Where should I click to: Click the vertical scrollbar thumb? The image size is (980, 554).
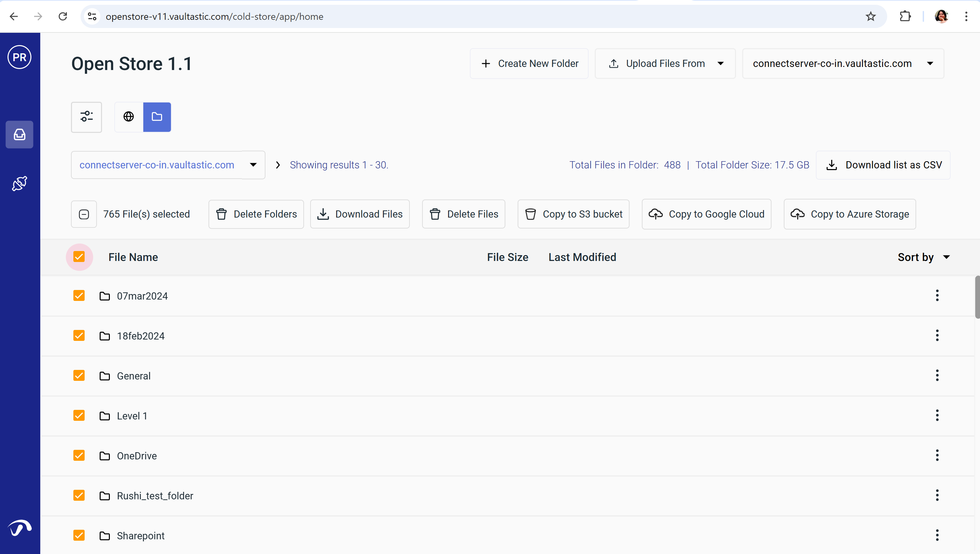point(977,297)
